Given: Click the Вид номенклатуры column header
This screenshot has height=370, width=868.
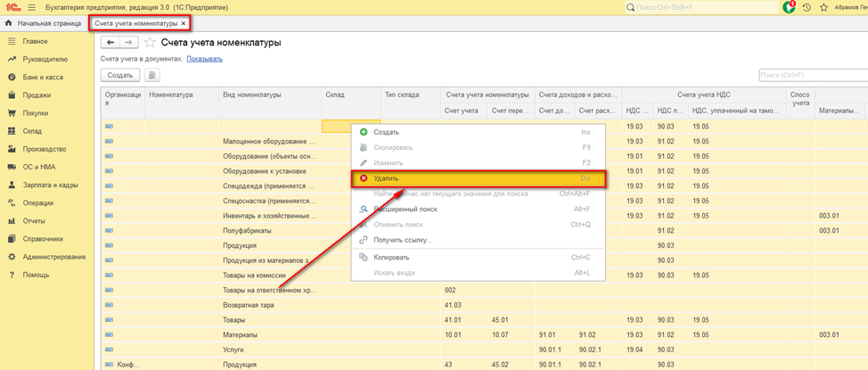Looking at the screenshot, I should click(271, 103).
